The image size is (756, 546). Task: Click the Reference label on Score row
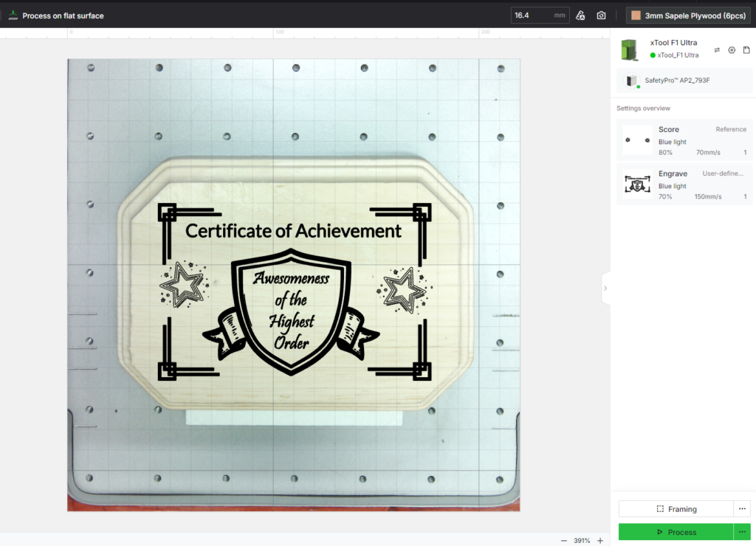(x=731, y=129)
